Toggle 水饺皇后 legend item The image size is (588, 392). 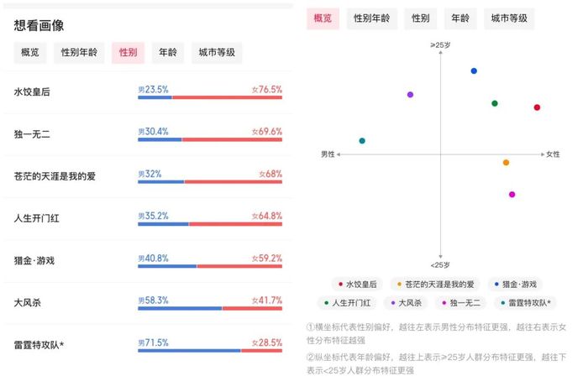pos(357,285)
